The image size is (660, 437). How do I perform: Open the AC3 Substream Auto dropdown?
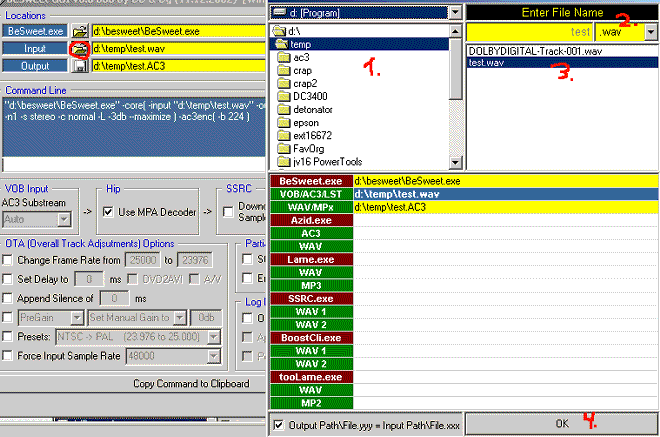pyautogui.click(x=64, y=219)
